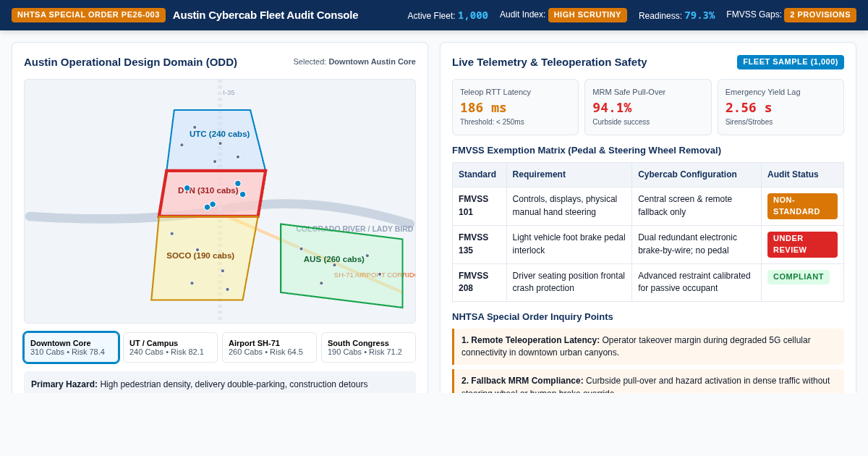The width and height of the screenshot is (868, 456).
Task: Click the Austin Cybercab Fleet Audit Console title
Action: [265, 15]
